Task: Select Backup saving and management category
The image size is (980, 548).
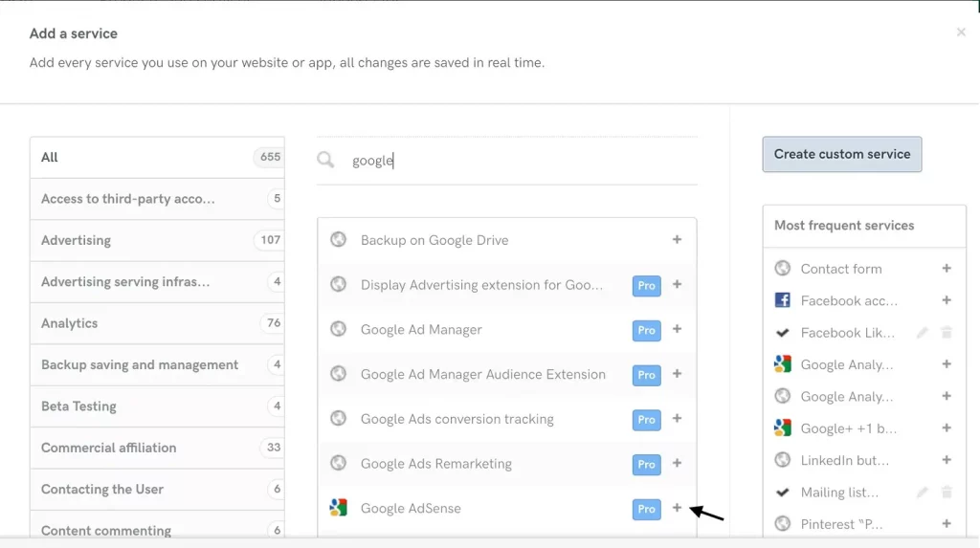Action: pyautogui.click(x=157, y=365)
